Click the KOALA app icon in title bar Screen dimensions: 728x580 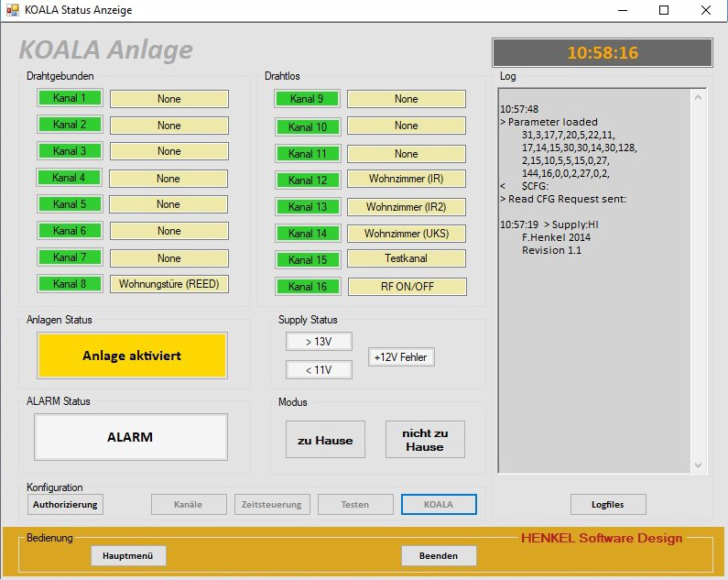tap(13, 10)
